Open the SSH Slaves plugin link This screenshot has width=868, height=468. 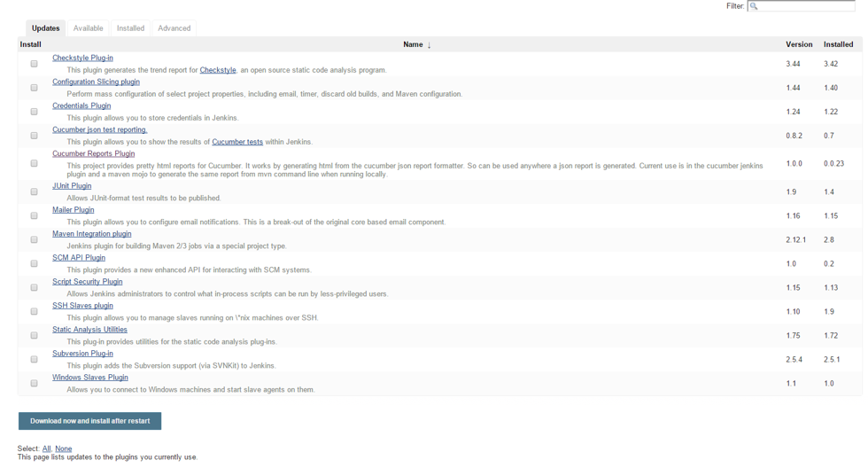pos(82,306)
